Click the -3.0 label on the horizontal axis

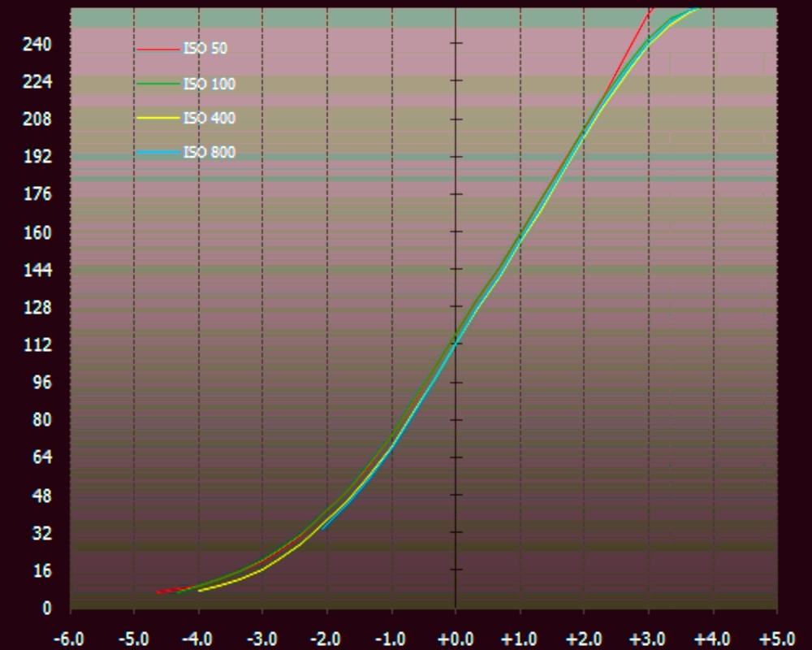pos(261,639)
